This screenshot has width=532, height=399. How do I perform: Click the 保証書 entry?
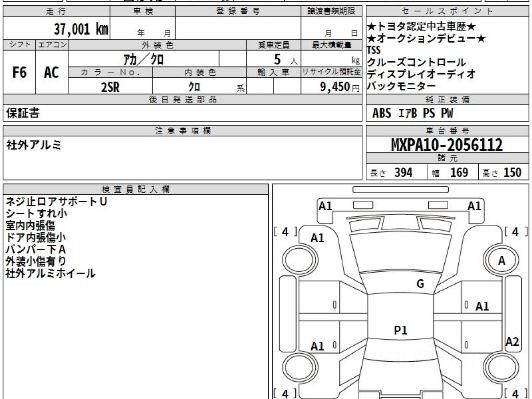click(x=23, y=113)
